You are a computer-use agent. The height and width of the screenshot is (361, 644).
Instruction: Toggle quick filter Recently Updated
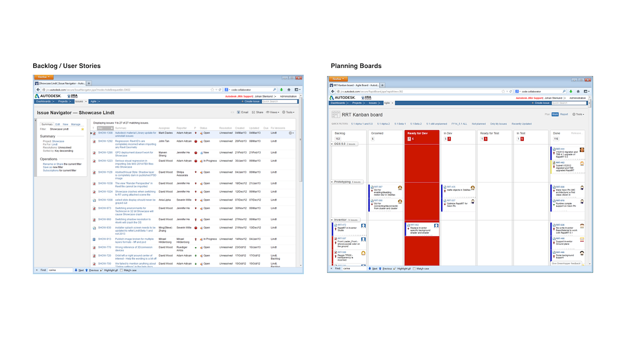(x=521, y=124)
